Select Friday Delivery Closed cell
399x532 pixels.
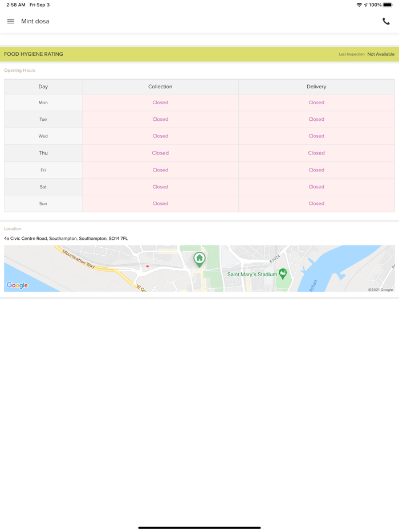[x=316, y=170]
